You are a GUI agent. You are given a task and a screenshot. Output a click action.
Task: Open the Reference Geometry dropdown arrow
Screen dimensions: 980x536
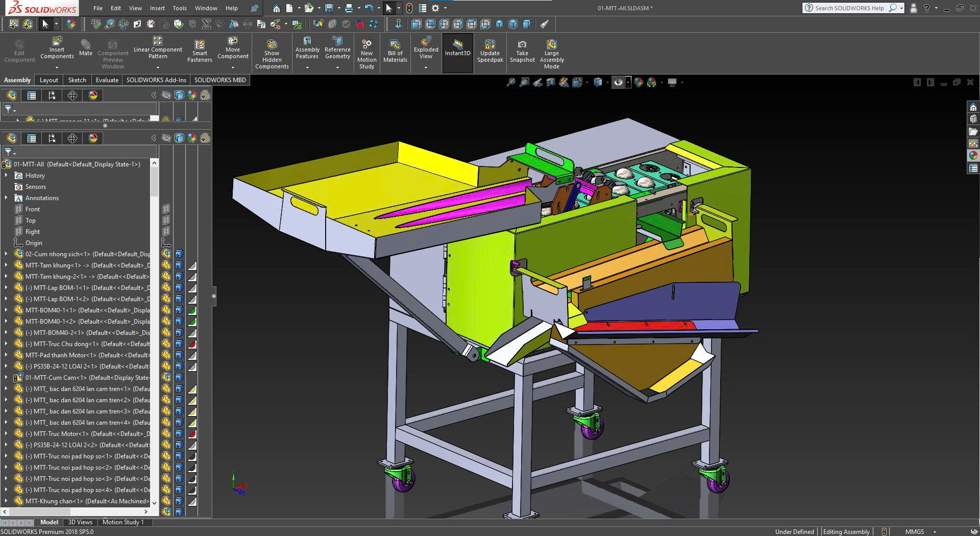point(337,67)
